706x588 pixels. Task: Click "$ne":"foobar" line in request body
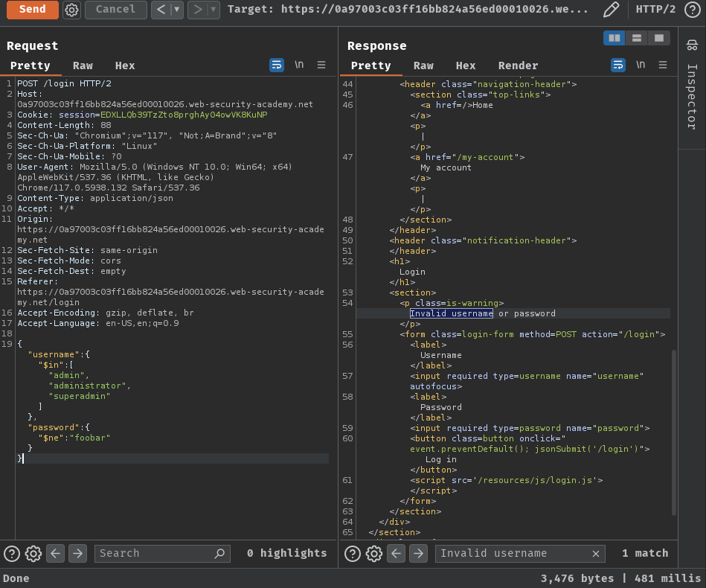pyautogui.click(x=74, y=438)
